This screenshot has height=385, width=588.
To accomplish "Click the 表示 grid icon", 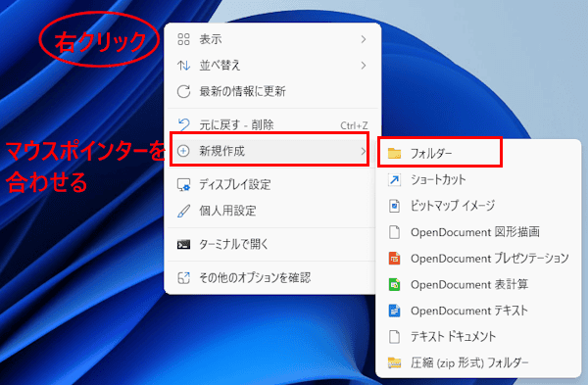I will [183, 39].
